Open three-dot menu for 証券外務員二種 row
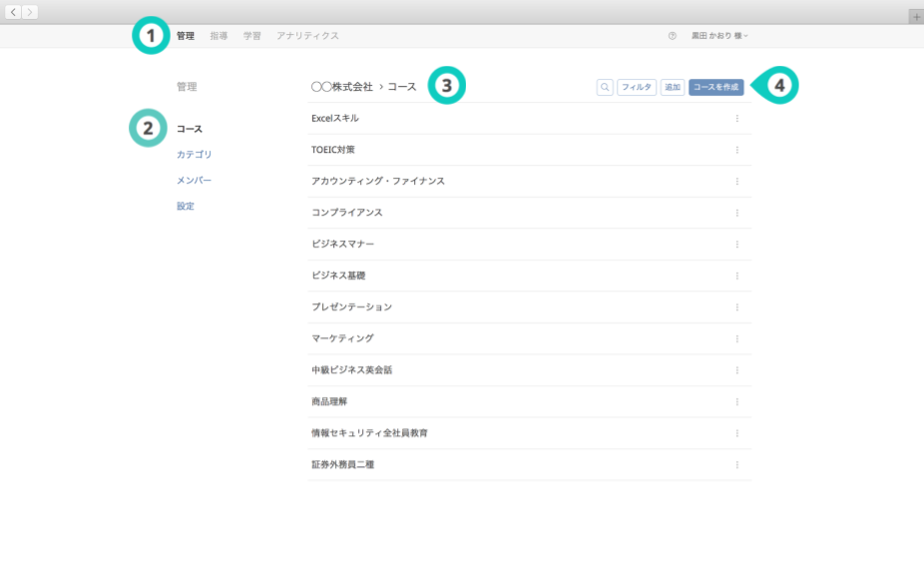Screen dimensions: 924x579 click(x=737, y=465)
